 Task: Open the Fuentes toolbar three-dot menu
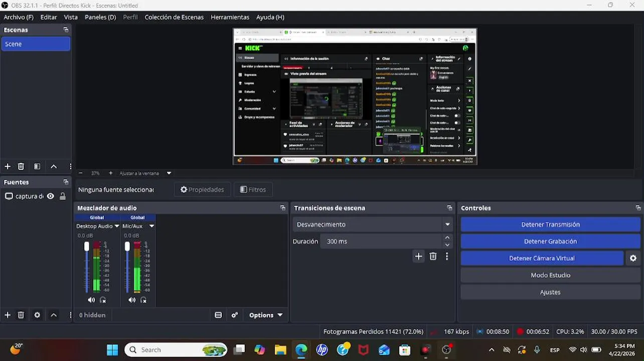[70, 315]
